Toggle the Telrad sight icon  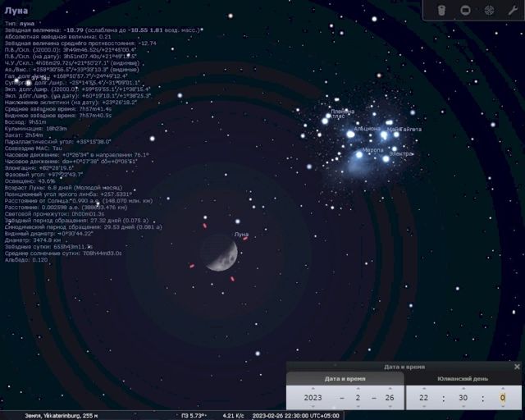[x=489, y=10]
